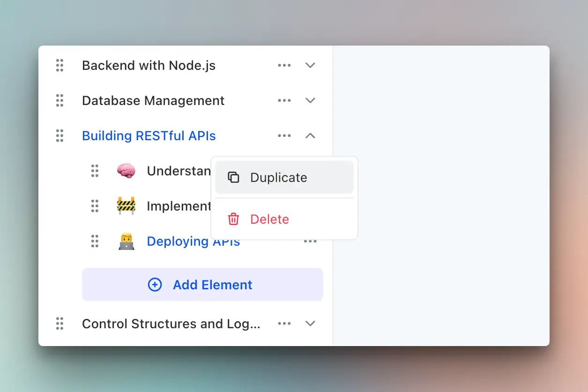Grab drag handle beside Database Management
Image resolution: width=588 pixels, height=392 pixels.
tap(60, 100)
